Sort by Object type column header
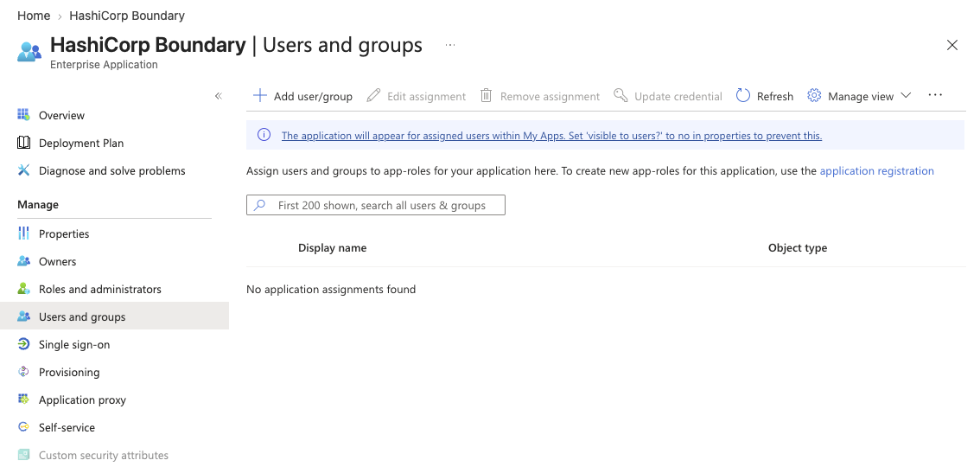The width and height of the screenshot is (980, 473). 798,248
